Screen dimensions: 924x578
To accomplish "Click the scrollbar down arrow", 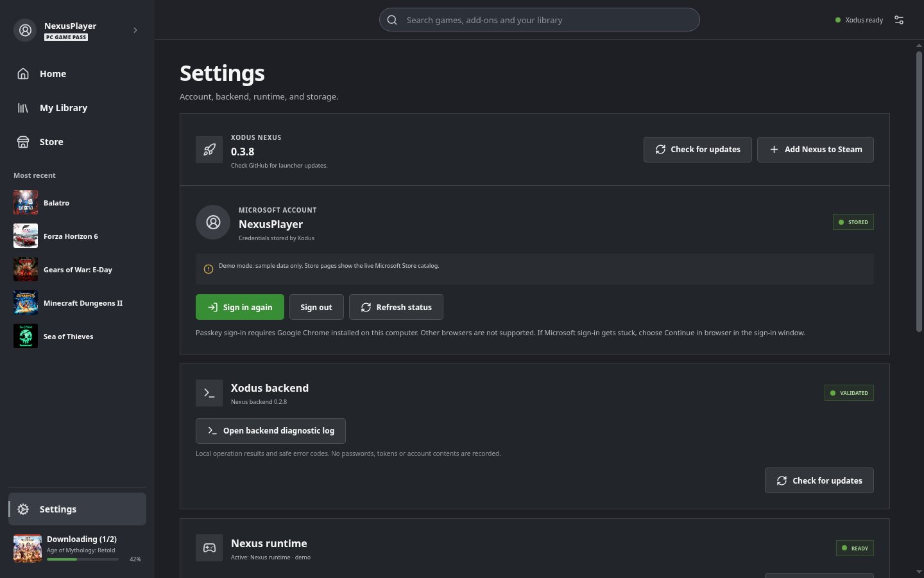I will [x=919, y=572].
